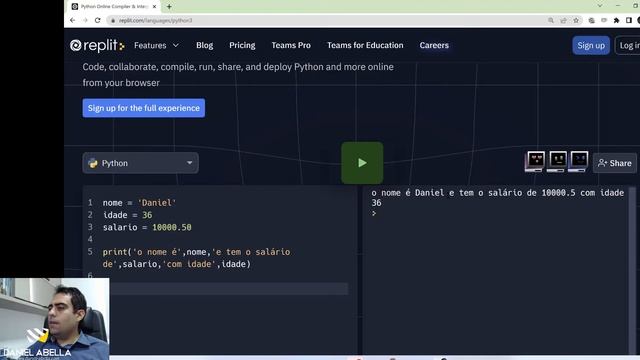This screenshot has height=360, width=640.
Task: Click the Log in button
Action: point(629,45)
